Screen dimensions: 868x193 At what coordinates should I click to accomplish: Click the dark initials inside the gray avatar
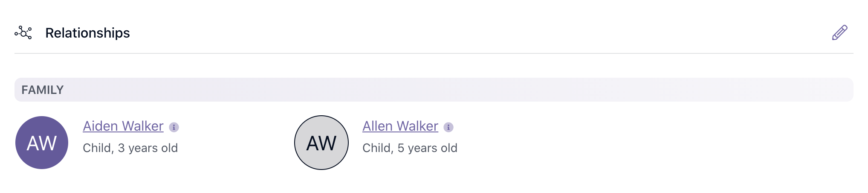pos(321,143)
